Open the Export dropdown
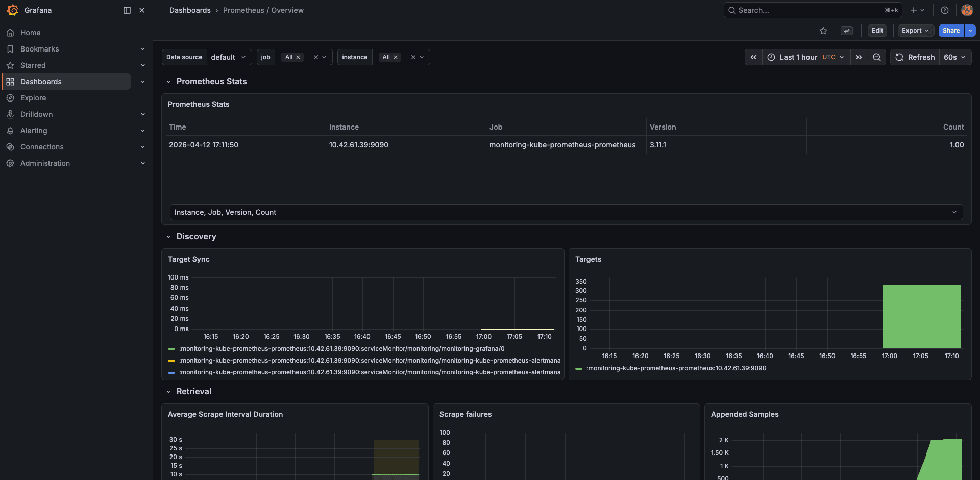Image resolution: width=980 pixels, height=480 pixels. (x=915, y=31)
